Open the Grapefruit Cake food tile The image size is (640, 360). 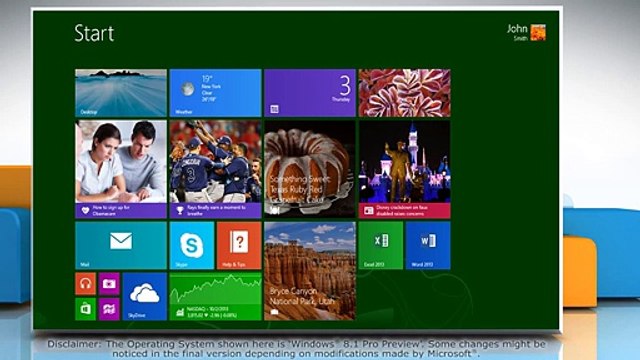pyautogui.click(x=310, y=169)
